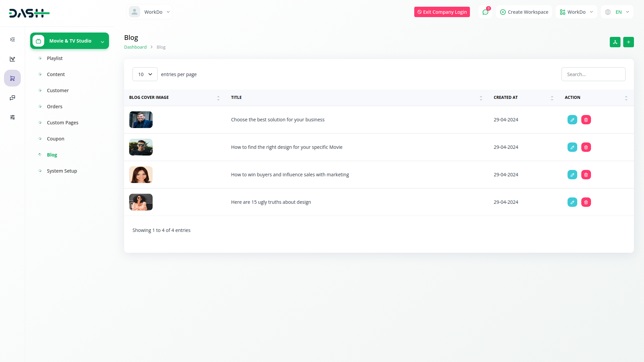
Task: Click the settings sliders sidebar icon
Action: tap(12, 117)
